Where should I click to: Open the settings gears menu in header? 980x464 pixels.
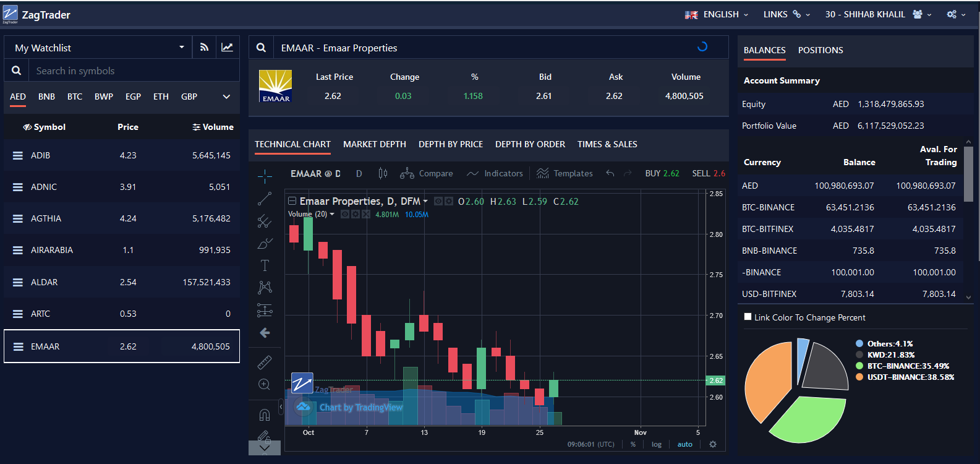[x=956, y=14]
